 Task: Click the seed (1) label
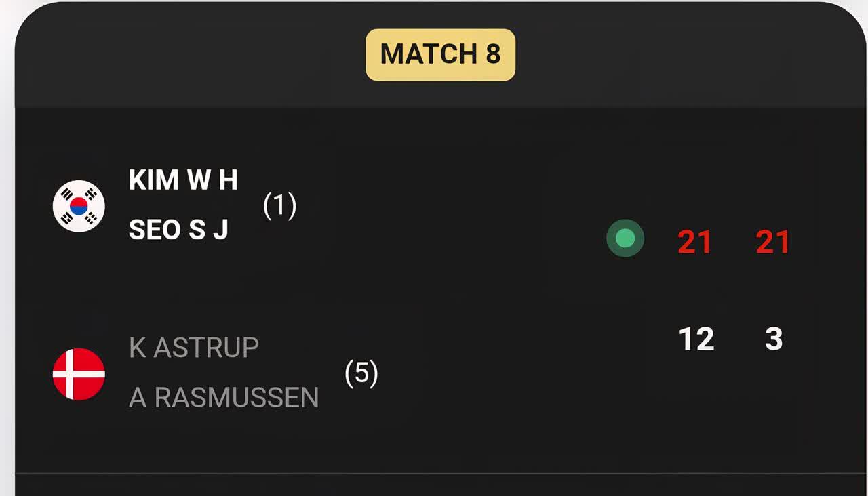tap(279, 205)
